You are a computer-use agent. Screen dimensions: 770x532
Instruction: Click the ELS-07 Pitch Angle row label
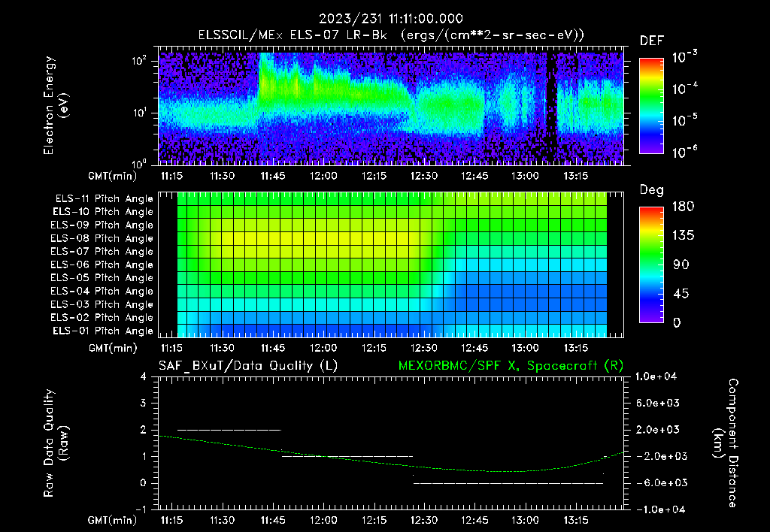coord(102,251)
